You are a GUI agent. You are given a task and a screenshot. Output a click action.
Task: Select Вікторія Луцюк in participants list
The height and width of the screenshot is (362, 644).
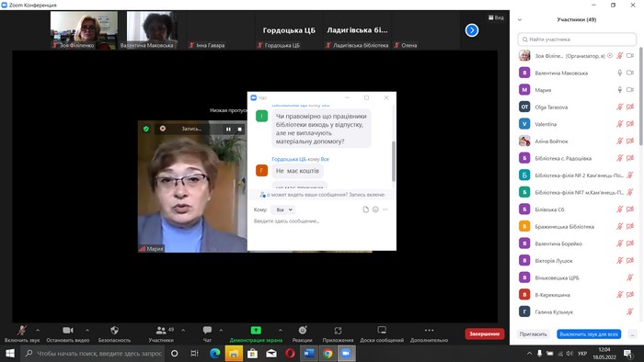point(576,261)
